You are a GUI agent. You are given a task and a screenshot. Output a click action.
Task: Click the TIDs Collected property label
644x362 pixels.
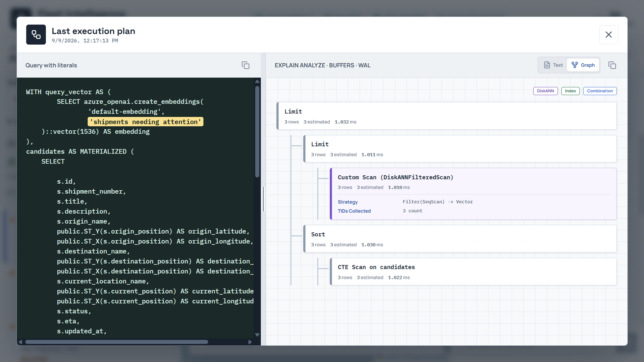(354, 211)
